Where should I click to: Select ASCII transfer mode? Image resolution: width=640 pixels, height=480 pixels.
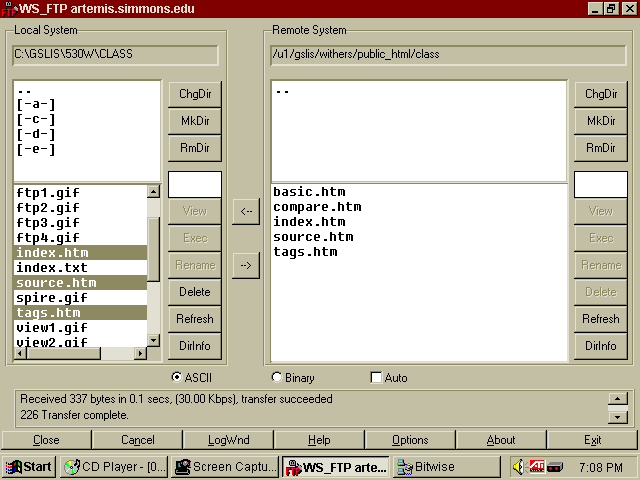(178, 378)
